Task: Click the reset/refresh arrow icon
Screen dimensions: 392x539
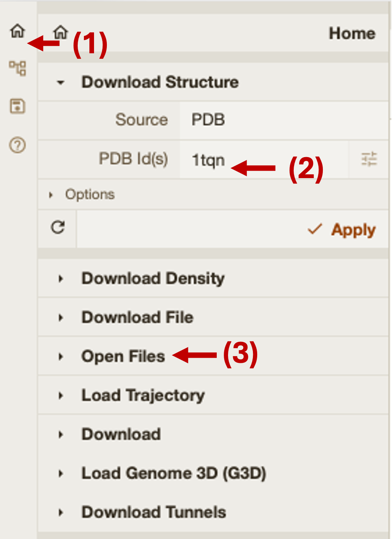Action: [58, 227]
